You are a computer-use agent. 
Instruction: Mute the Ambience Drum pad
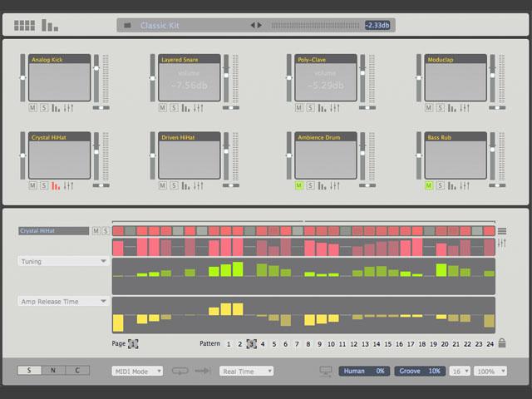(299, 185)
